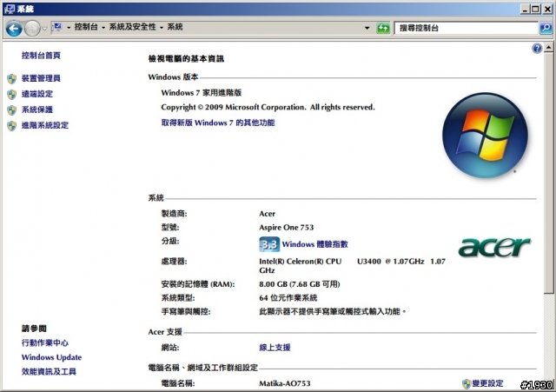Open recent pages dropdown beside forward arrow
Screen dimensions: 556x392
[x=44, y=29]
